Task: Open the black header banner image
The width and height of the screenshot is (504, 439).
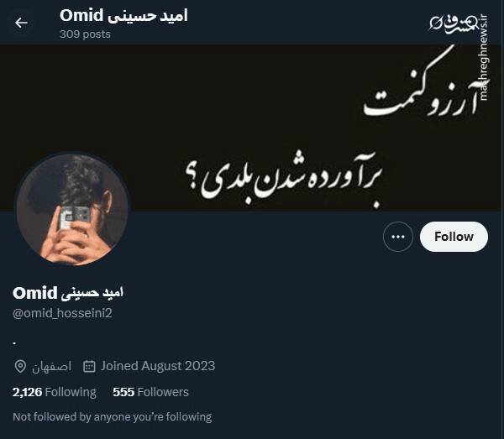Action: (x=252, y=128)
